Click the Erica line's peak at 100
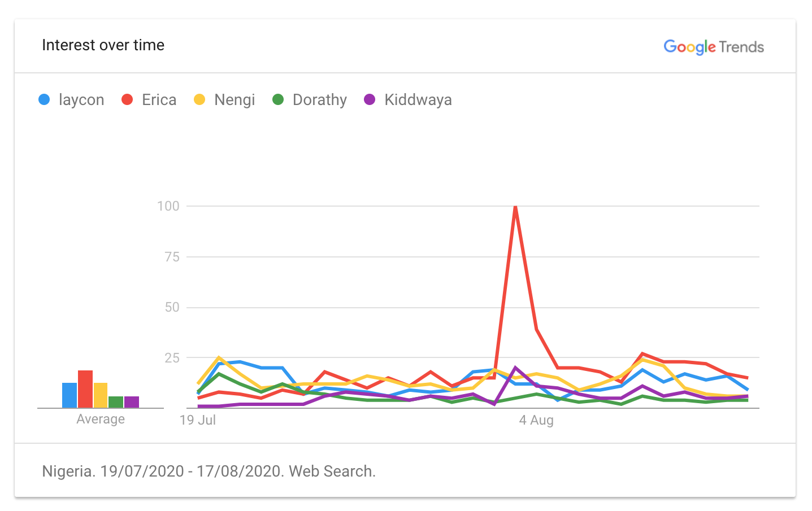Image resolution: width=812 pixels, height=511 pixels. 515,207
